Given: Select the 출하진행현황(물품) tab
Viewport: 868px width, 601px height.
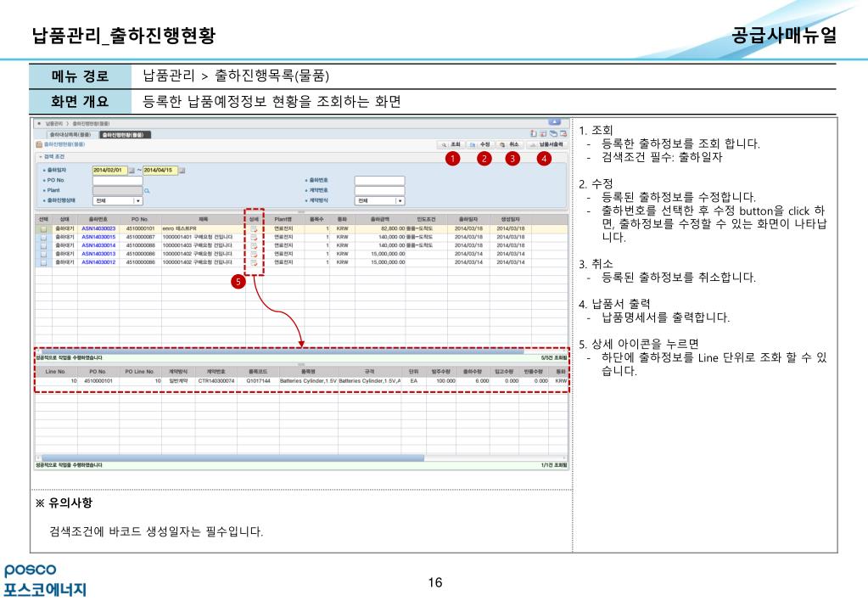Looking at the screenshot, I should coord(125,135).
